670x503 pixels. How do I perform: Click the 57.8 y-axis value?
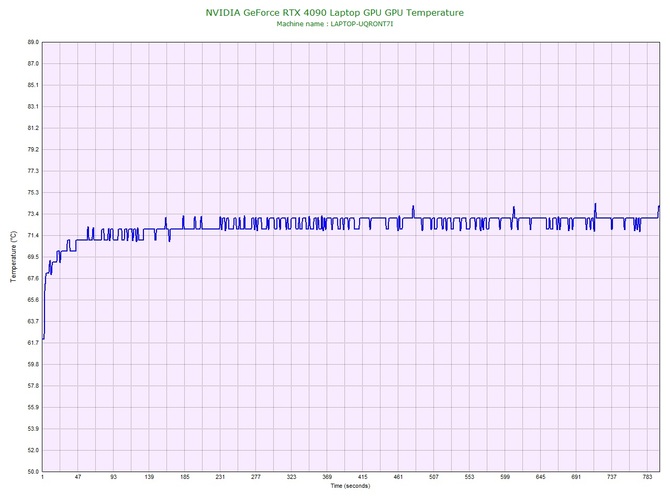point(33,386)
